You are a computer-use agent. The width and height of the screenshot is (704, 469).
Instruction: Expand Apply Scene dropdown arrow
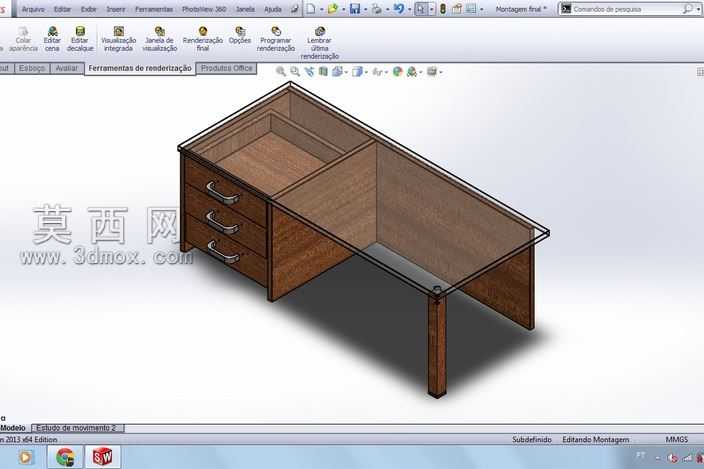[421, 72]
